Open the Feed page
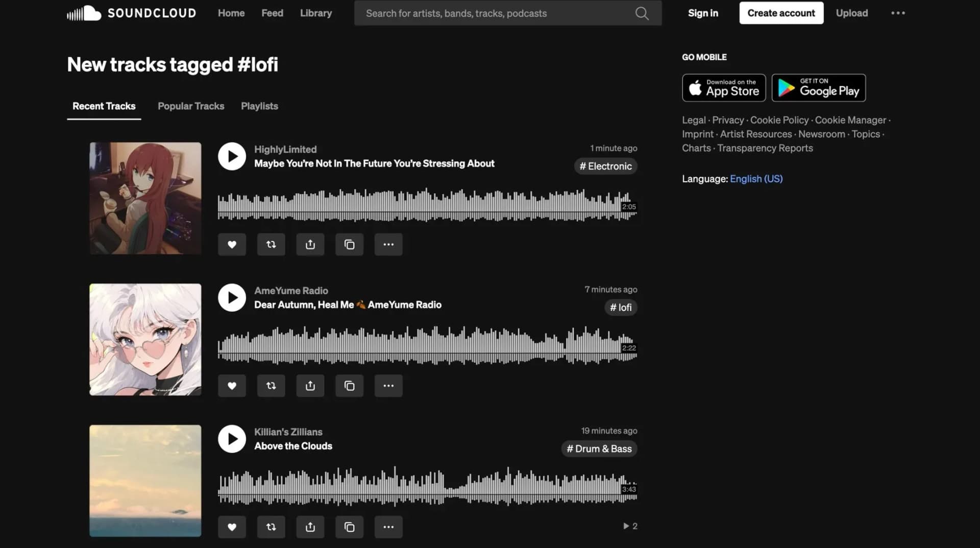Viewport: 980px width, 548px height. [x=272, y=13]
